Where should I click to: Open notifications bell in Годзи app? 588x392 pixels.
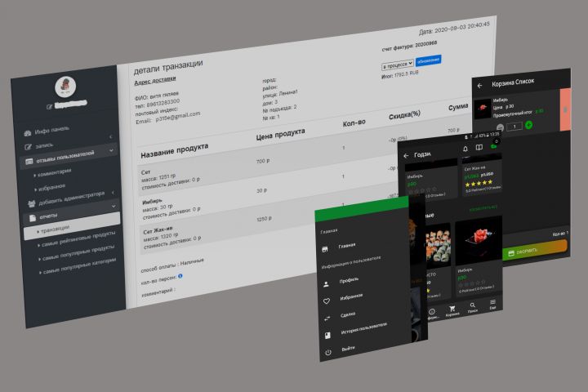[x=465, y=149]
